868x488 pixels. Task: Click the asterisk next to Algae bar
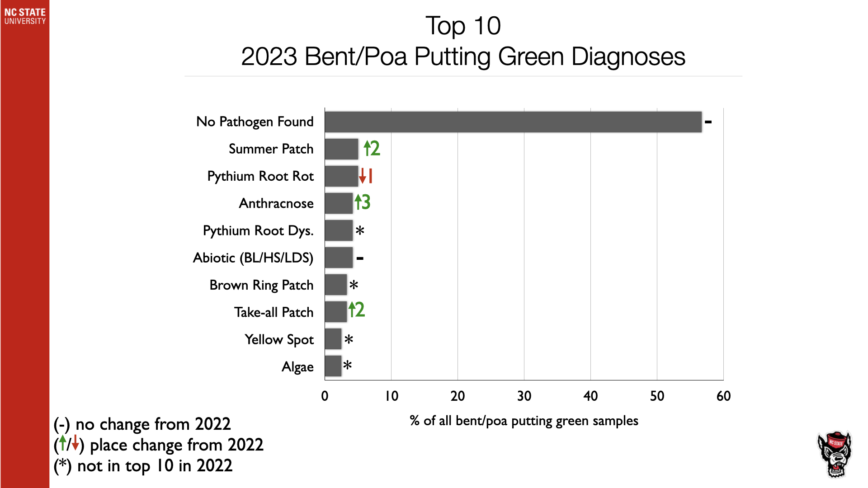pos(347,365)
